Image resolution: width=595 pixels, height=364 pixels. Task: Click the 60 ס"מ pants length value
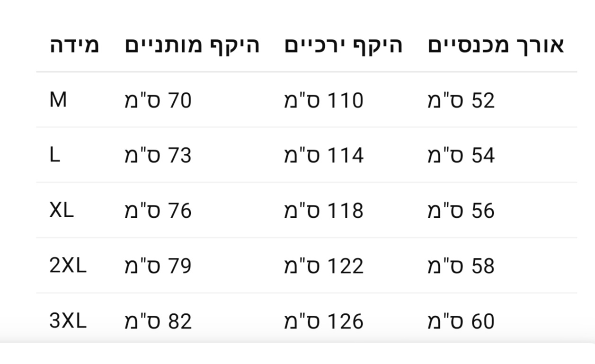461,321
